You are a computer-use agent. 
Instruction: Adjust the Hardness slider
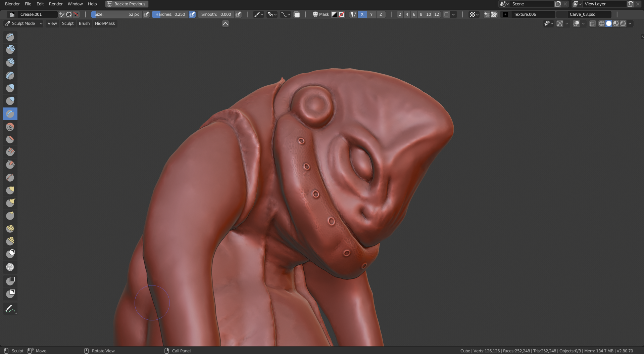(170, 14)
